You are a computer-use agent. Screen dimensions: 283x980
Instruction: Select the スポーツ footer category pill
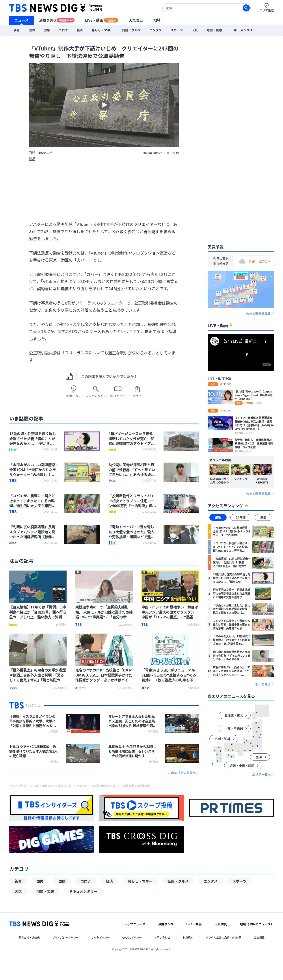[x=239, y=881]
